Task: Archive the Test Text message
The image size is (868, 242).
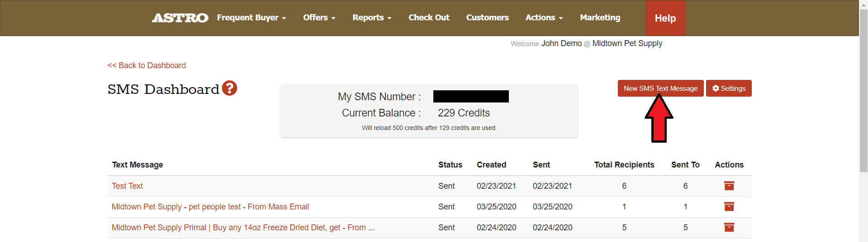Action: coord(729,186)
